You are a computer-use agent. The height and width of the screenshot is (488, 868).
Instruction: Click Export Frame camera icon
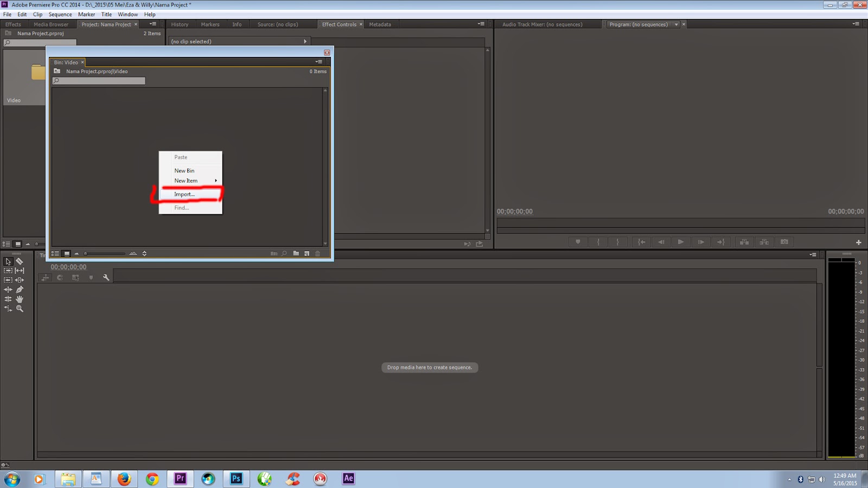[x=784, y=242]
